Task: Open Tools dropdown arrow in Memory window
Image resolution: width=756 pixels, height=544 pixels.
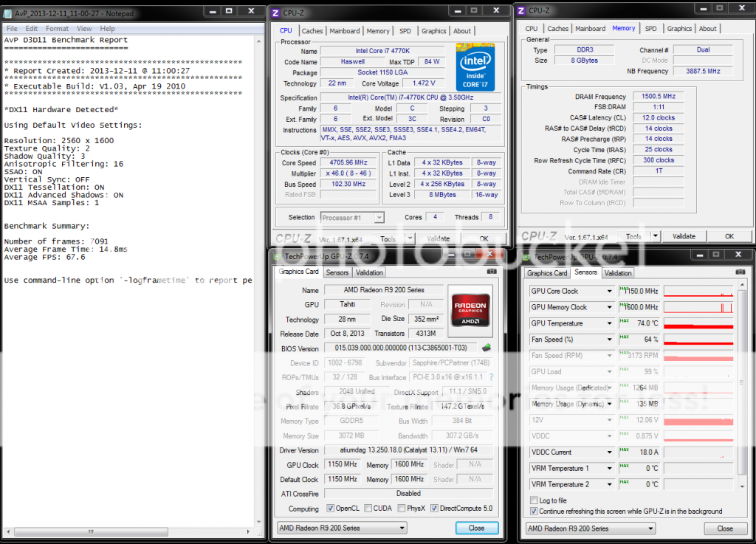Action: [655, 236]
